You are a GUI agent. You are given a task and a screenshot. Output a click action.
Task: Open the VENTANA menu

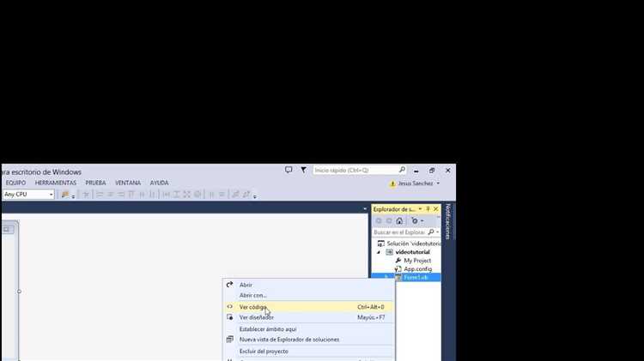coord(128,183)
